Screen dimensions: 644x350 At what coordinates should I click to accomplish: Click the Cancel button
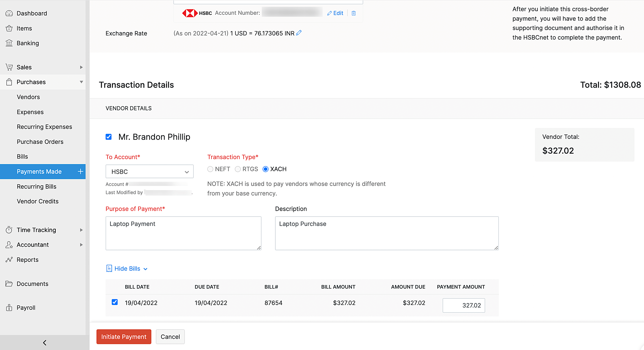[x=170, y=337]
